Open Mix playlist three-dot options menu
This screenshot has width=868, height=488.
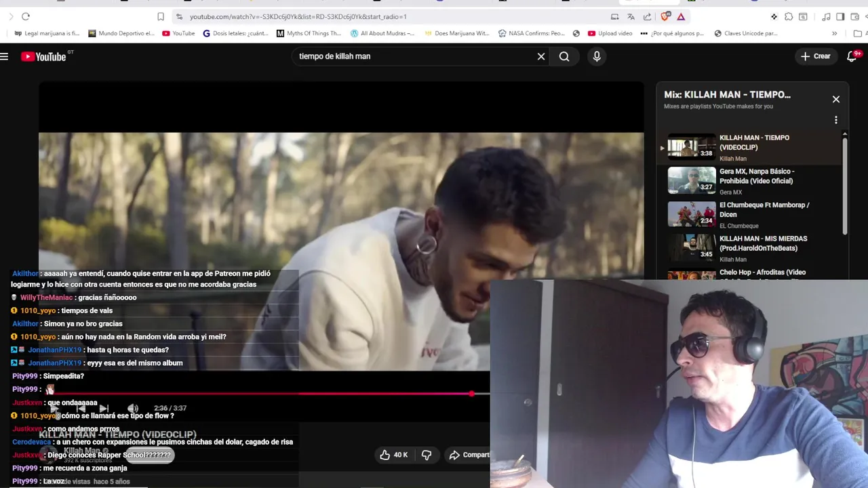click(x=836, y=120)
